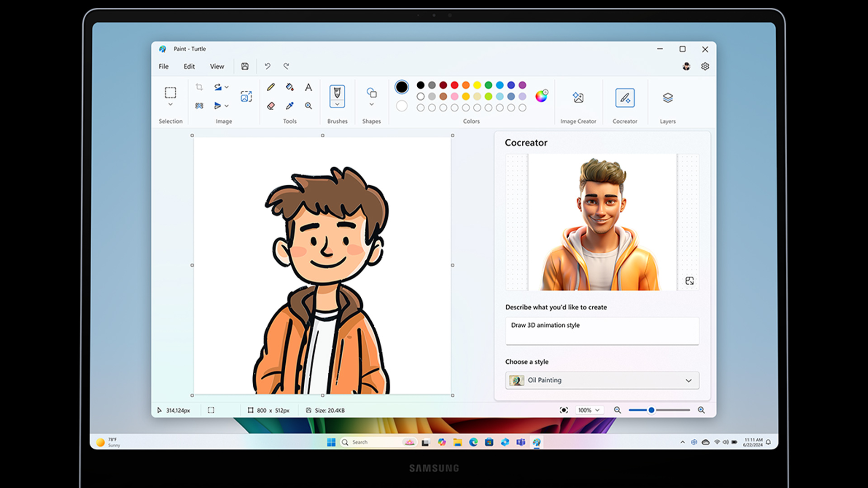Select the Pencil tool

coord(270,87)
